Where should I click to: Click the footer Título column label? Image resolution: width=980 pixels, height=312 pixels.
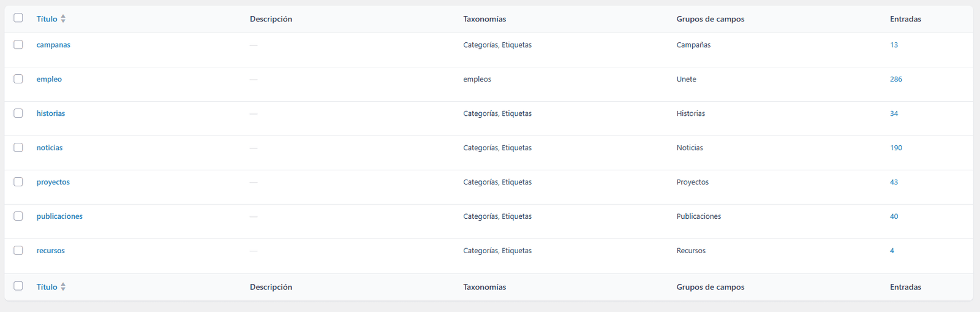click(47, 287)
